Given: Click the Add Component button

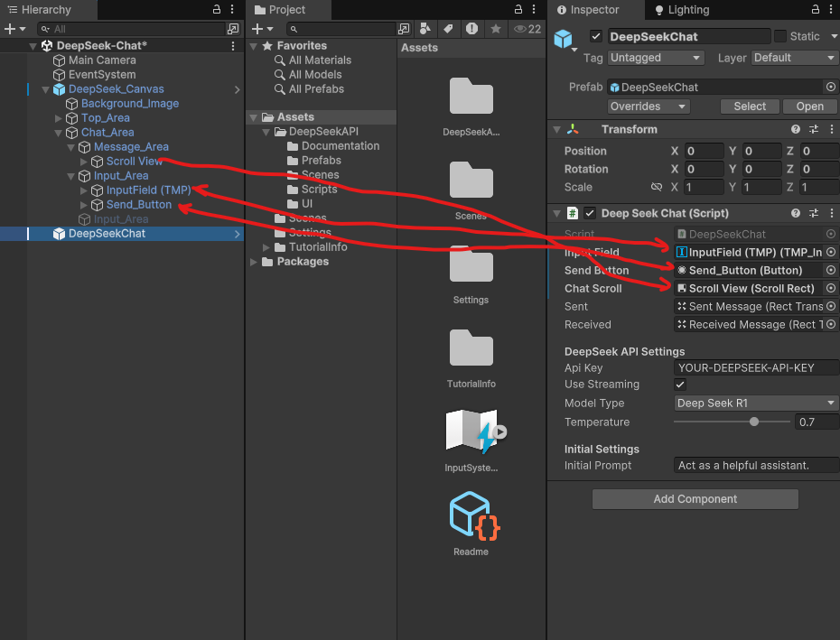Looking at the screenshot, I should pos(695,499).
